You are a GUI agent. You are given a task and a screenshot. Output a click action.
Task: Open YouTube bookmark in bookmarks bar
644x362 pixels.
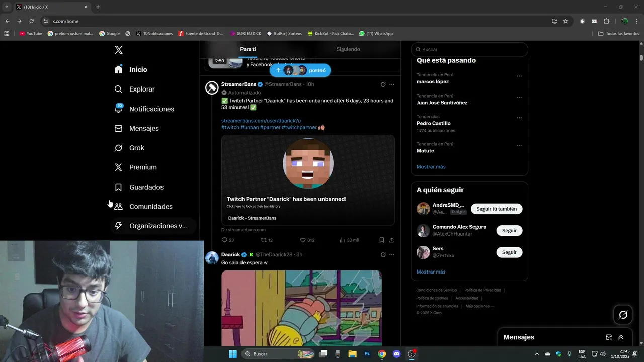(31, 34)
